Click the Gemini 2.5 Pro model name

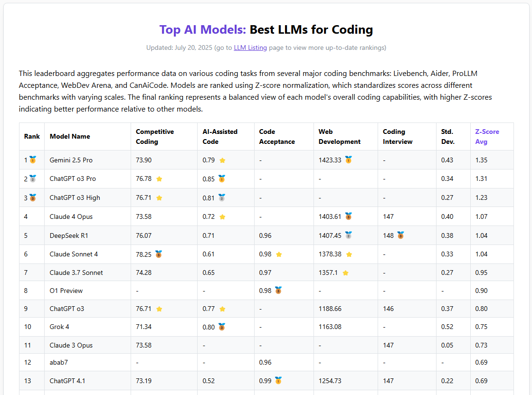pyautogui.click(x=71, y=160)
